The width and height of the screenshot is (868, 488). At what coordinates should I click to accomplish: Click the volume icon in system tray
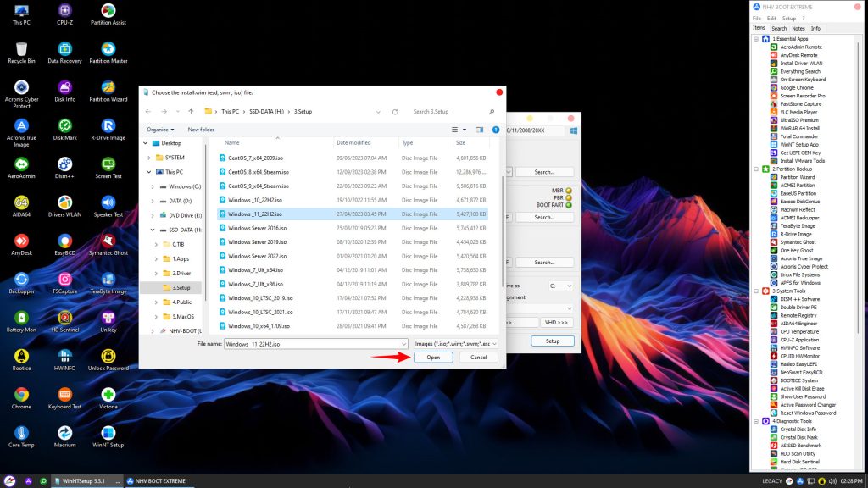click(832, 481)
